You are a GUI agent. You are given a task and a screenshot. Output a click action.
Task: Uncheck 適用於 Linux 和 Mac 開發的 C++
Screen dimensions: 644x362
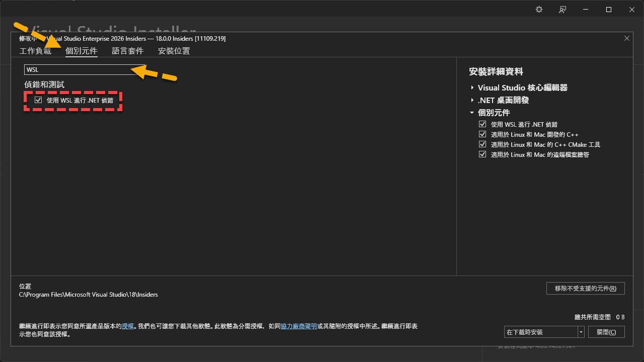482,134
